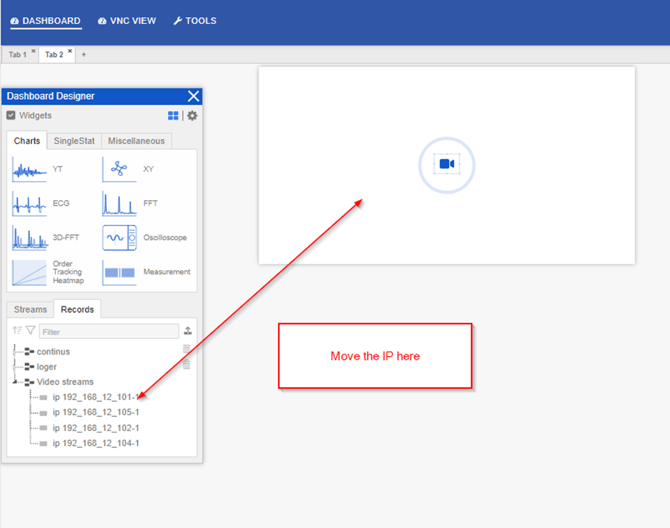Choose the FFT chart widget
The image size is (670, 528).
[119, 204]
